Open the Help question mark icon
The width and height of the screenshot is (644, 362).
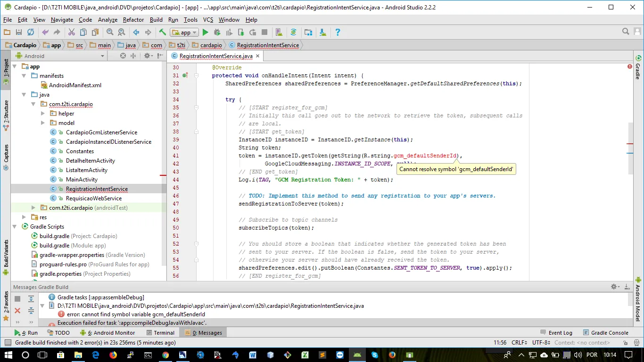coord(338,33)
